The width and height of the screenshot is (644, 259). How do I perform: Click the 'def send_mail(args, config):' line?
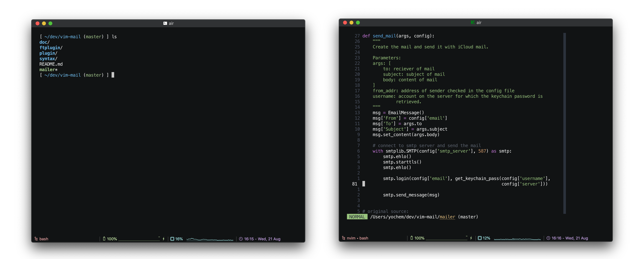pyautogui.click(x=398, y=36)
